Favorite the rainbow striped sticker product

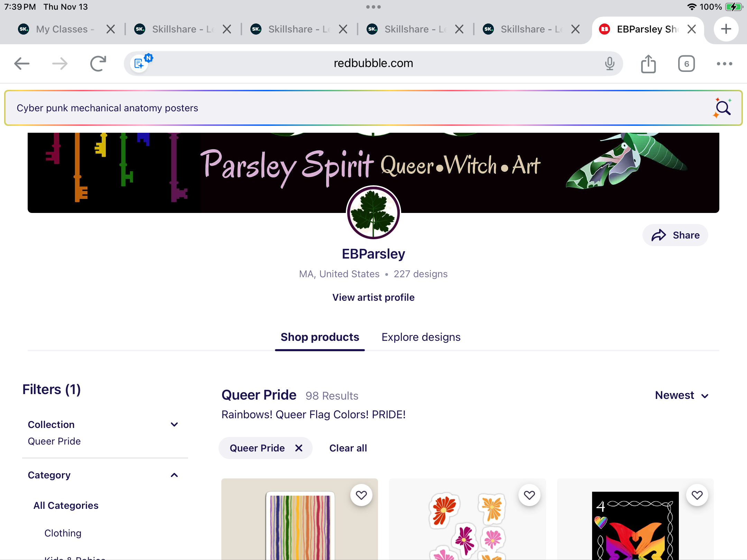(361, 495)
